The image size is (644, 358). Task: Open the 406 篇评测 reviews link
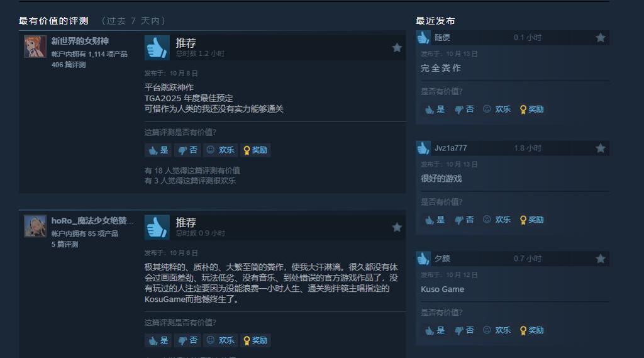point(69,65)
